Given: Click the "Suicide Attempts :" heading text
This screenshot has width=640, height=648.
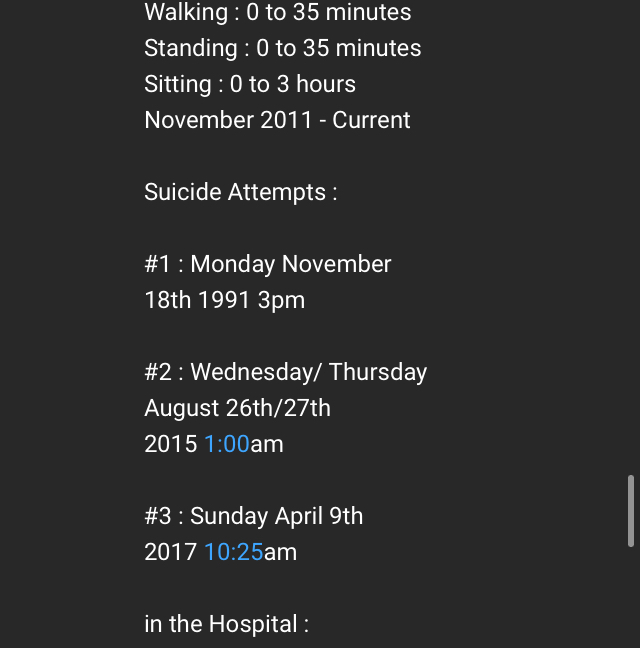Looking at the screenshot, I should coord(240,192).
